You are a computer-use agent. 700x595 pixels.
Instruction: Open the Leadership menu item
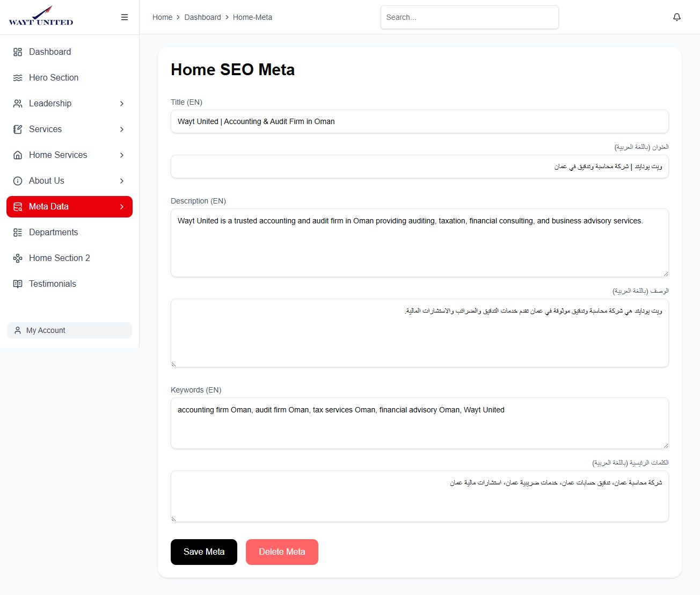[x=69, y=104]
